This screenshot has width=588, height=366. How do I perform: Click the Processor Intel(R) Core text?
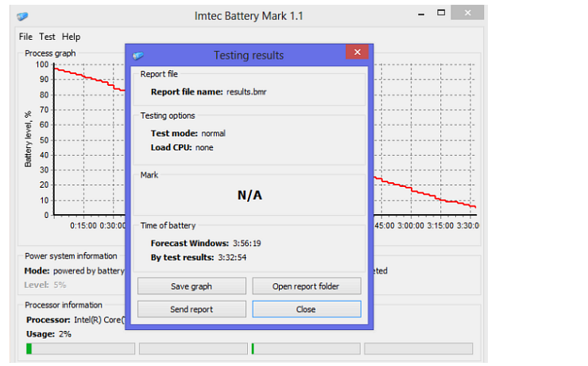pos(75,320)
